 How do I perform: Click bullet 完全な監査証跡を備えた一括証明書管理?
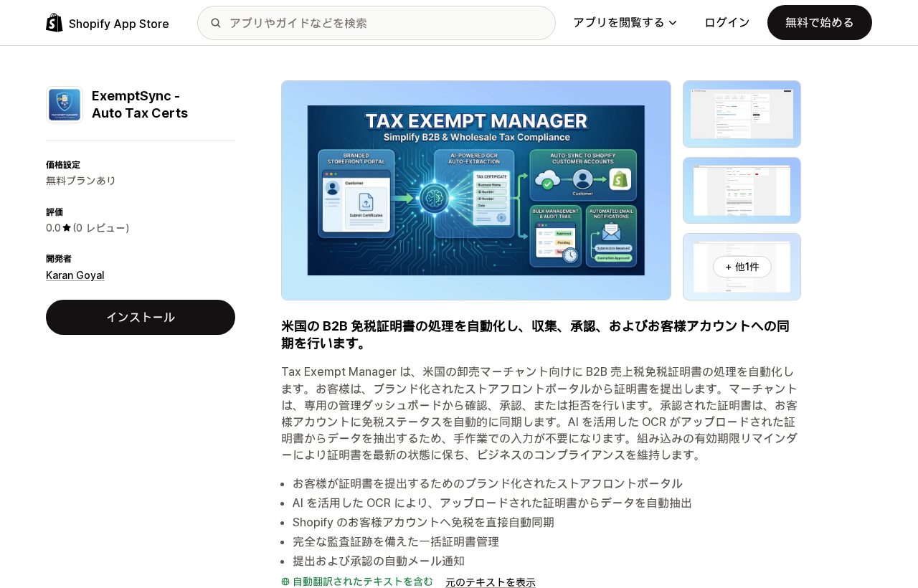396,541
